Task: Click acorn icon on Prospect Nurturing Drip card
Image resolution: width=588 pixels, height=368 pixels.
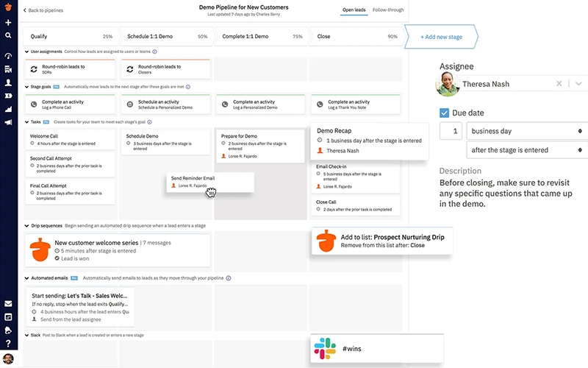Action: (x=326, y=241)
